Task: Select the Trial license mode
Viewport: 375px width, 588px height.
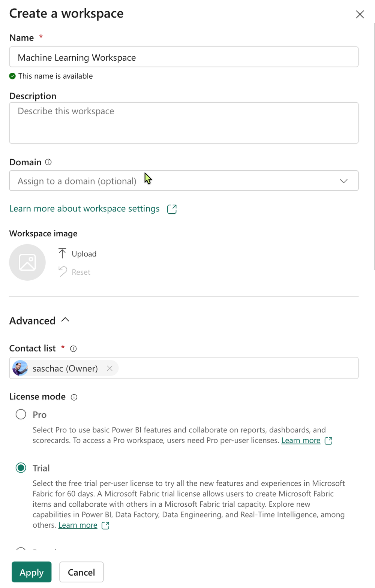Action: (x=21, y=468)
